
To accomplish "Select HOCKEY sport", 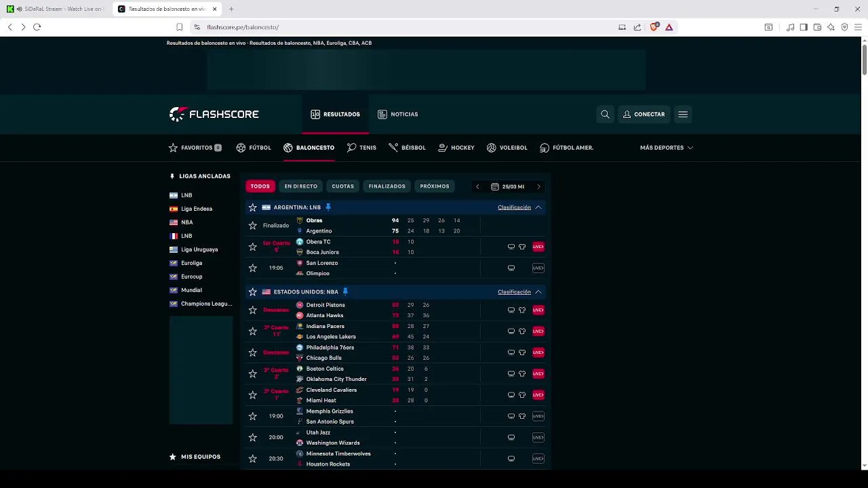I will tap(456, 148).
